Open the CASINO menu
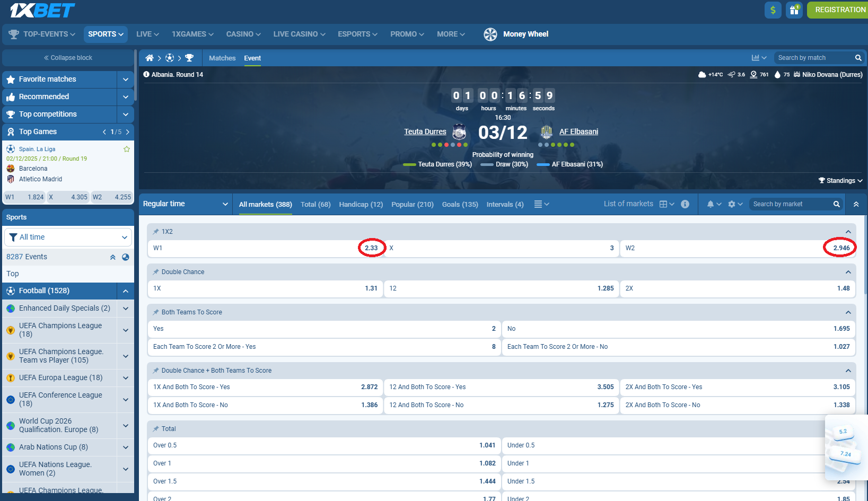The image size is (868, 501). pyautogui.click(x=243, y=34)
